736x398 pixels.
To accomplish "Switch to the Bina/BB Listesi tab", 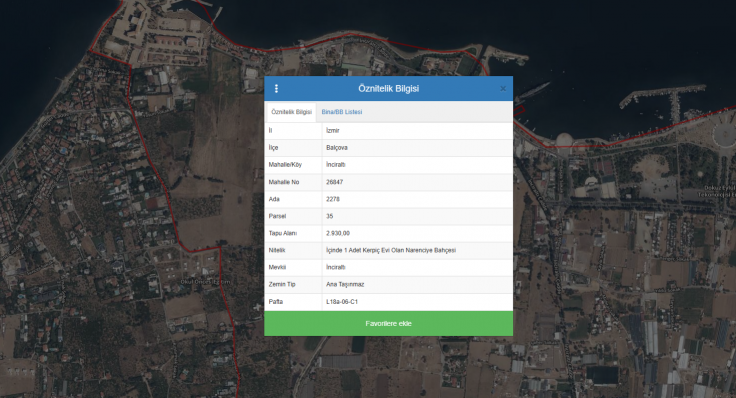I will pos(342,112).
